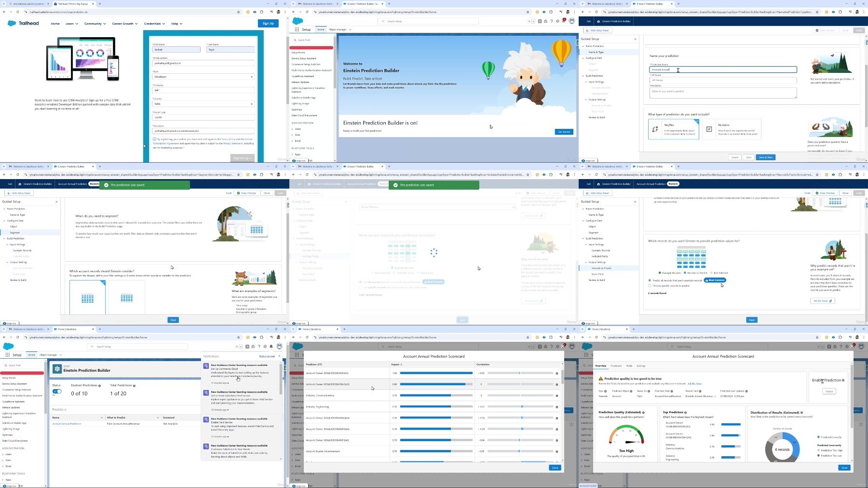Open the Country dropdown showing India
The width and height of the screenshot is (868, 488).
[203, 104]
